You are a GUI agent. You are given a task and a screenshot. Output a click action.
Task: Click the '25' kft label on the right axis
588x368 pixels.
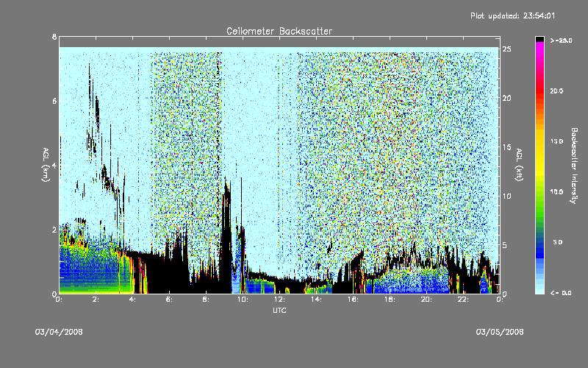[507, 49]
